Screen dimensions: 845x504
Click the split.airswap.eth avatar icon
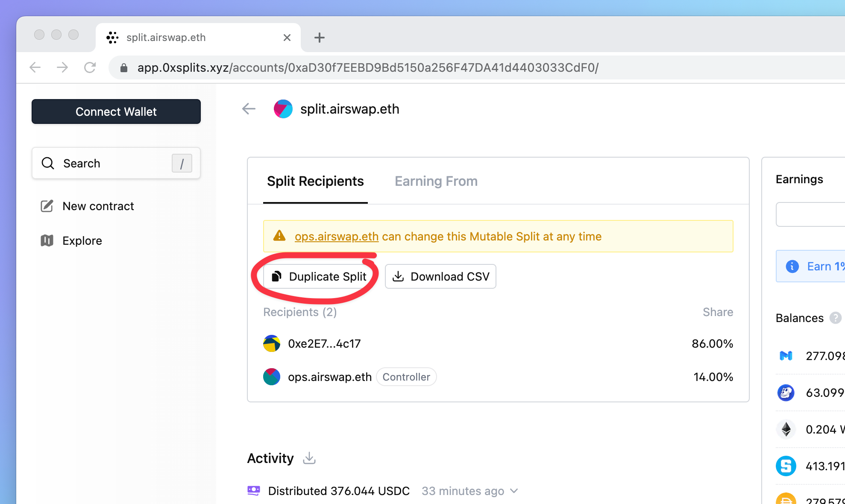283,109
